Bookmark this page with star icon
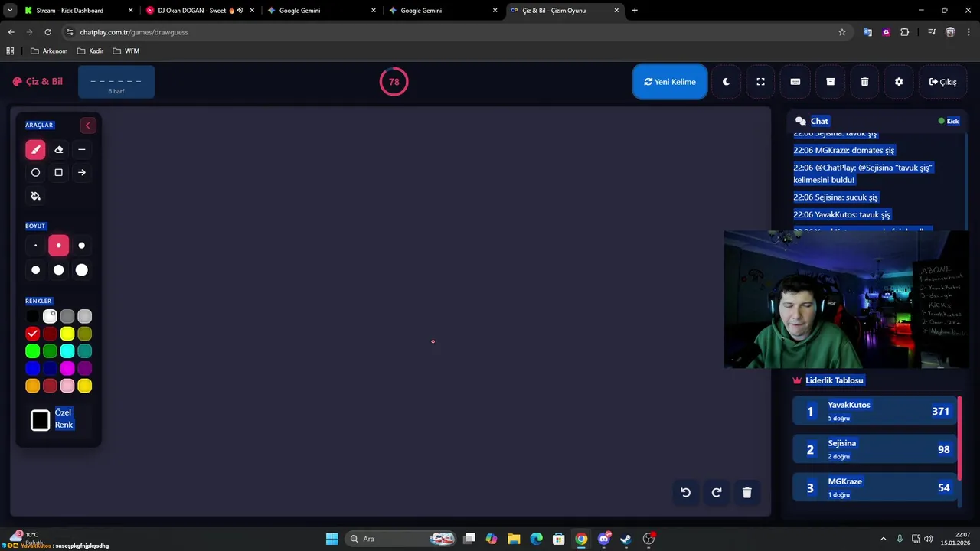This screenshot has height=551, width=980. coord(842,32)
